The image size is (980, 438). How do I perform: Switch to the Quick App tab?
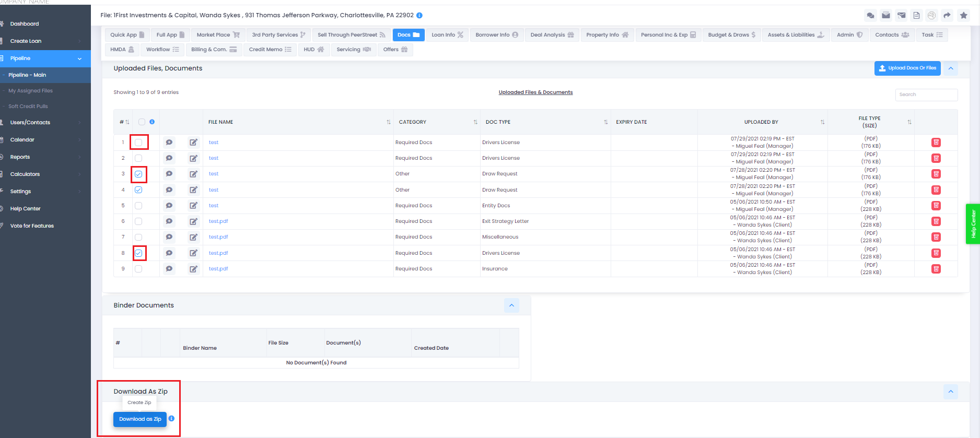point(127,35)
